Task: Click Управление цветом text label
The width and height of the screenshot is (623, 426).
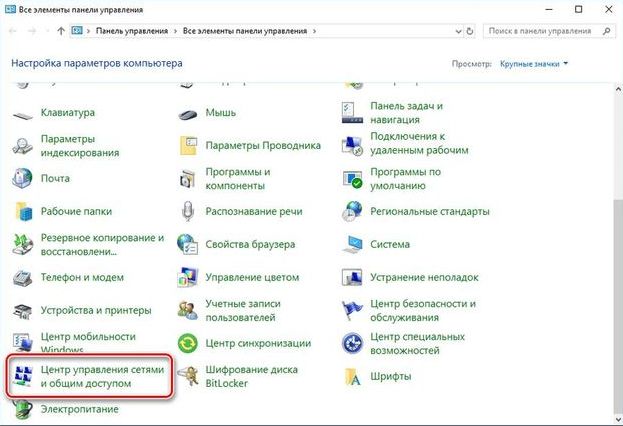Action: [x=252, y=277]
